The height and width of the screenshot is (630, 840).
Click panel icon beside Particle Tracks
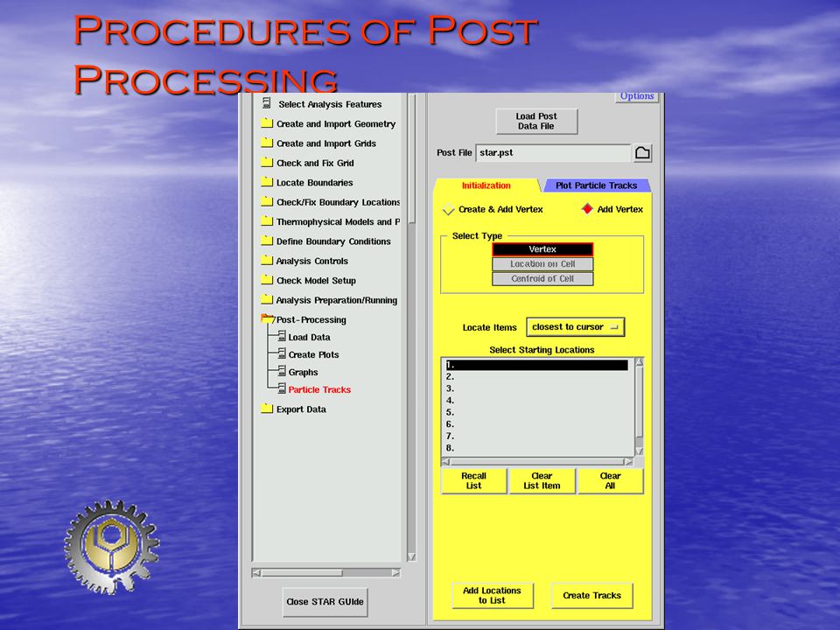[282, 388]
